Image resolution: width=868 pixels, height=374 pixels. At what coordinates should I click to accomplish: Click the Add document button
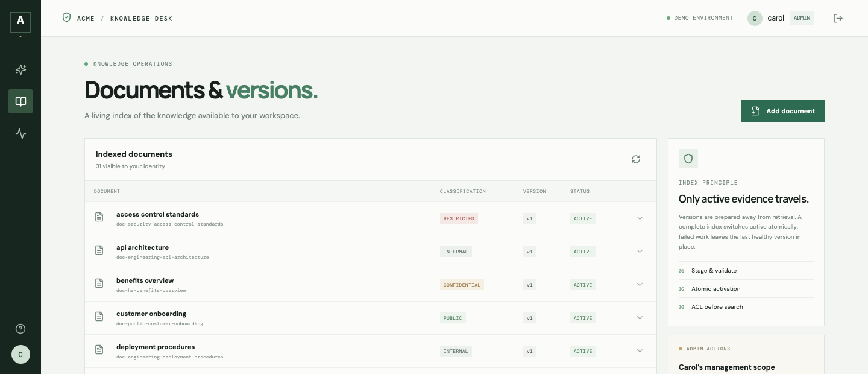[x=783, y=111]
